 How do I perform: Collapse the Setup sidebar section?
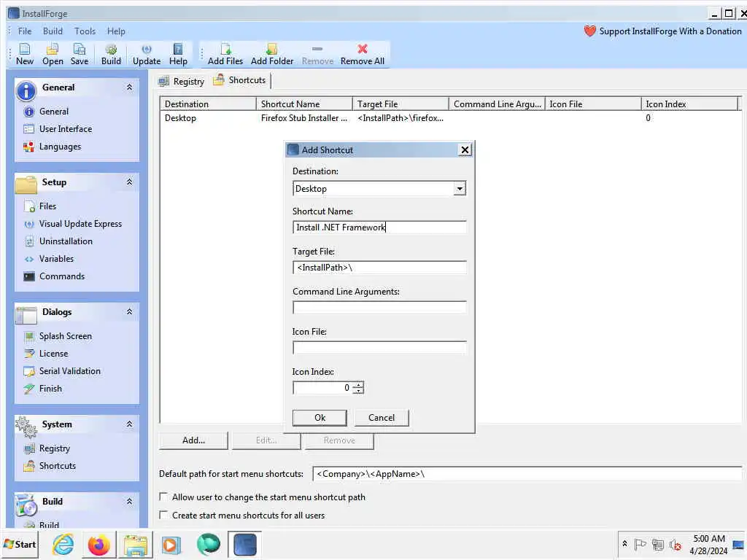click(129, 182)
